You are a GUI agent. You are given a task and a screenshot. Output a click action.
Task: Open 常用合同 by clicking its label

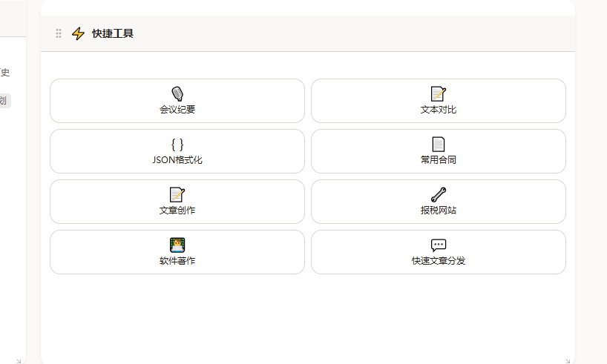tap(439, 160)
